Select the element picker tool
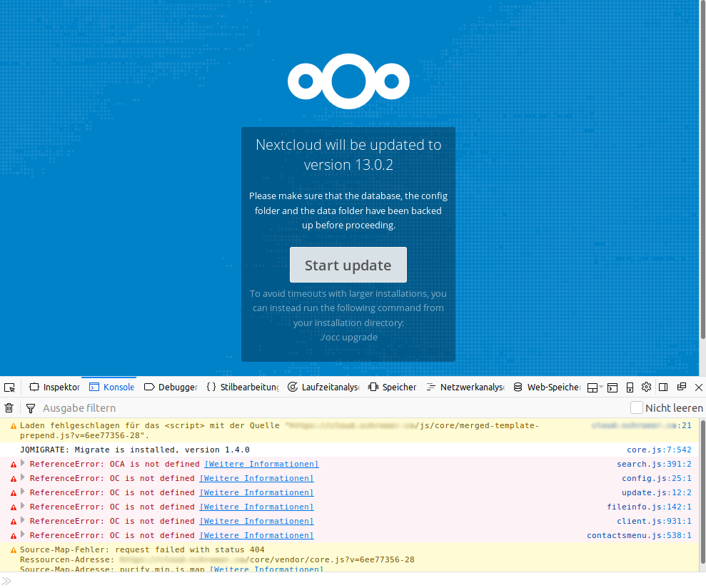The height and width of the screenshot is (588, 706). 9,387
